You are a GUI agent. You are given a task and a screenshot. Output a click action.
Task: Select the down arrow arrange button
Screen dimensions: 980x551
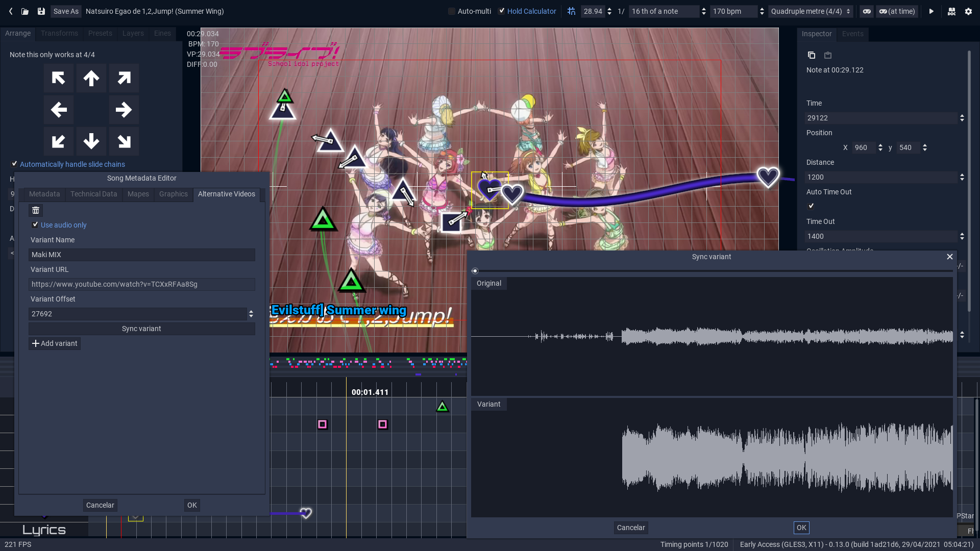91,141
